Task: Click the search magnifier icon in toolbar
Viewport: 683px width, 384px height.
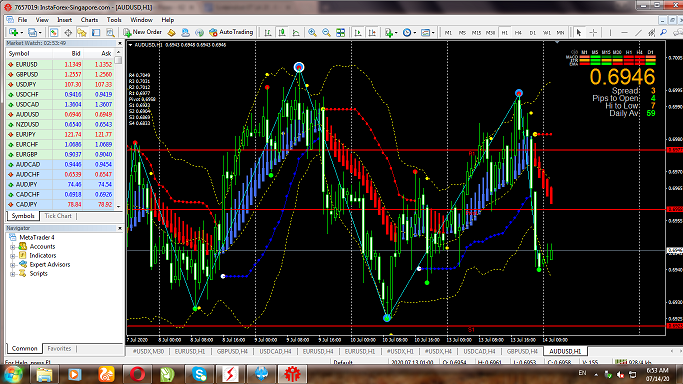Action: 663,32
